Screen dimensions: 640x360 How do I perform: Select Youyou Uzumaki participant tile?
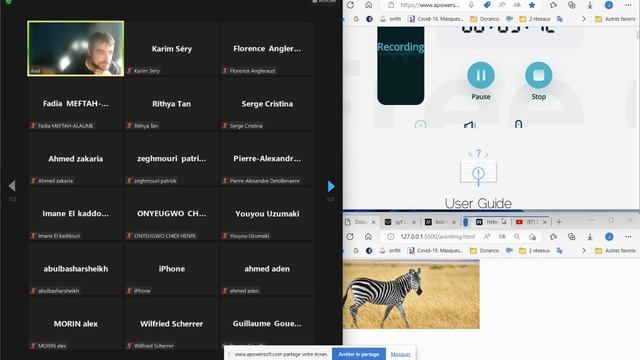267,214
